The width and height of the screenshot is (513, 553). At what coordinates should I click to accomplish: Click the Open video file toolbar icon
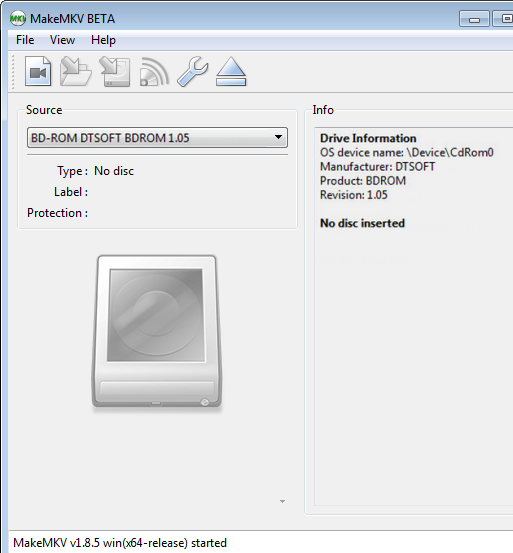[x=38, y=72]
